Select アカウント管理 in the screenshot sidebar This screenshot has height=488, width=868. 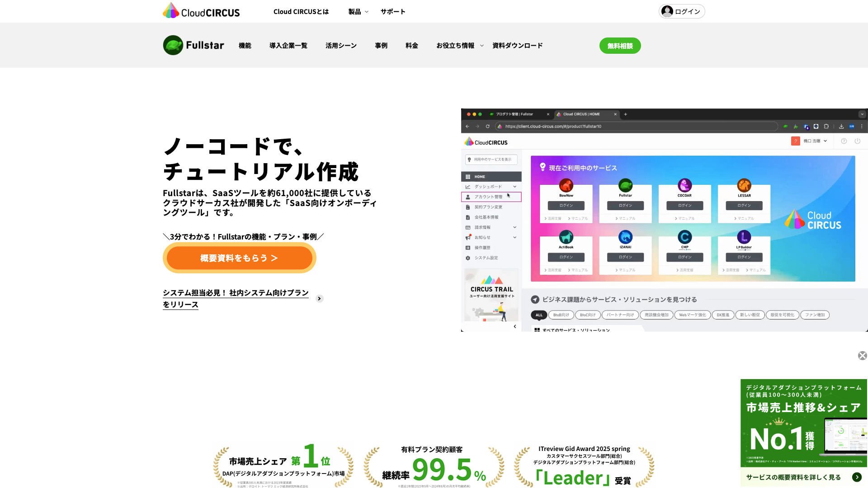491,197
